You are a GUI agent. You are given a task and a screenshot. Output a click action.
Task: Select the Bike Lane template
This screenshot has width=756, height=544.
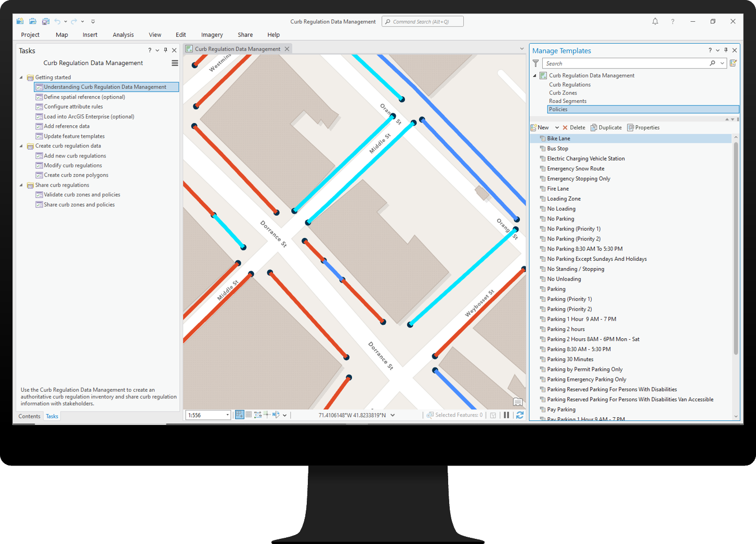[x=559, y=138]
